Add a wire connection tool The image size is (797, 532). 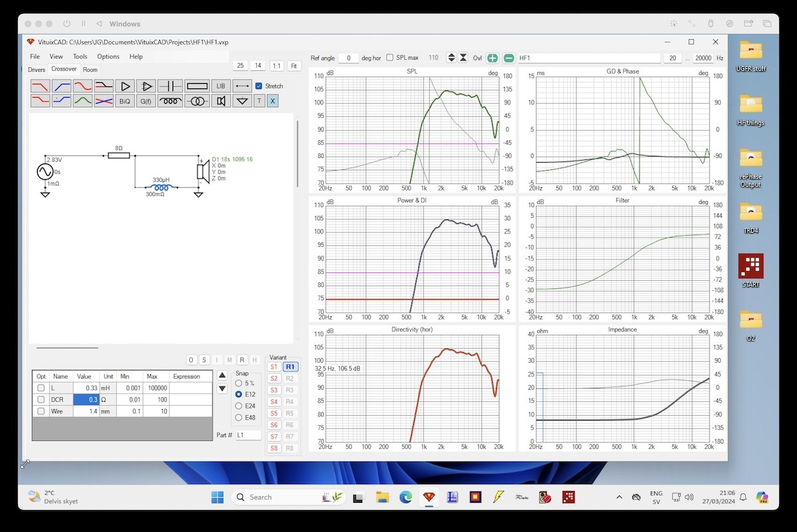242,86
